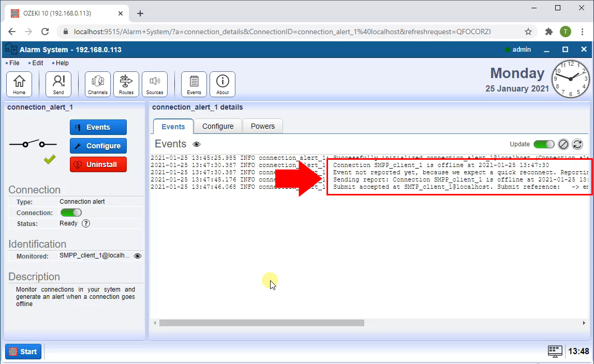The width and height of the screenshot is (594, 364).
Task: Click the Start button
Action: point(23,352)
